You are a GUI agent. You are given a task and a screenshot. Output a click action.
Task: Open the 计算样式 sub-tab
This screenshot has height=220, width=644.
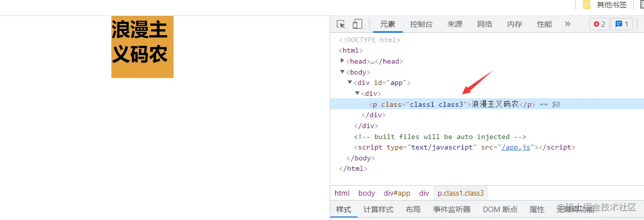(378, 210)
